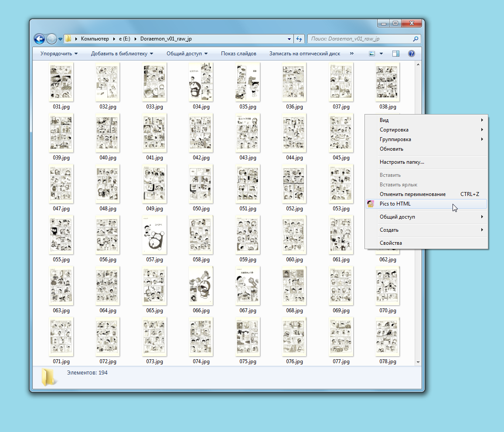The height and width of the screenshot is (432, 504).
Task: Open the Help question mark icon
Action: 411,54
